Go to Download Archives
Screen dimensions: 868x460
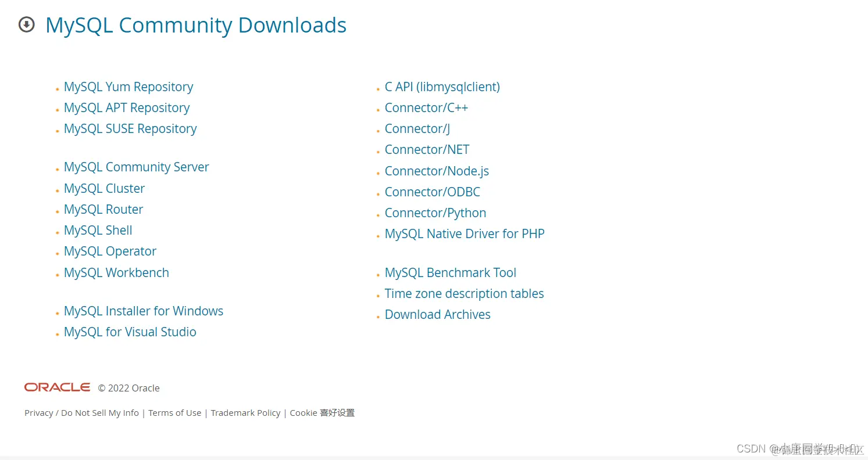[x=438, y=314]
